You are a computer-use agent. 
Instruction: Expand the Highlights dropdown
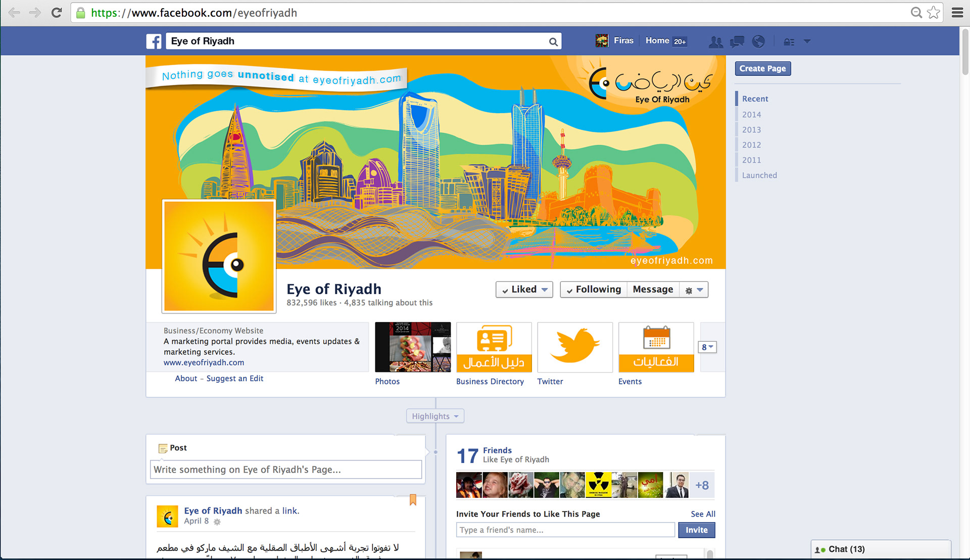point(435,416)
